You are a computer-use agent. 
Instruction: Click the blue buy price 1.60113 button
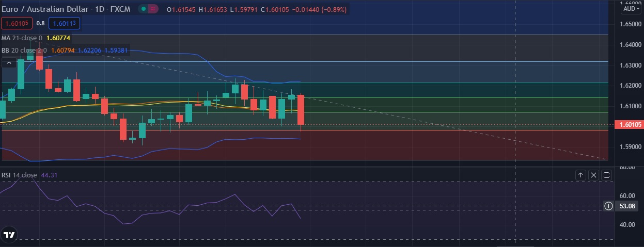point(64,23)
